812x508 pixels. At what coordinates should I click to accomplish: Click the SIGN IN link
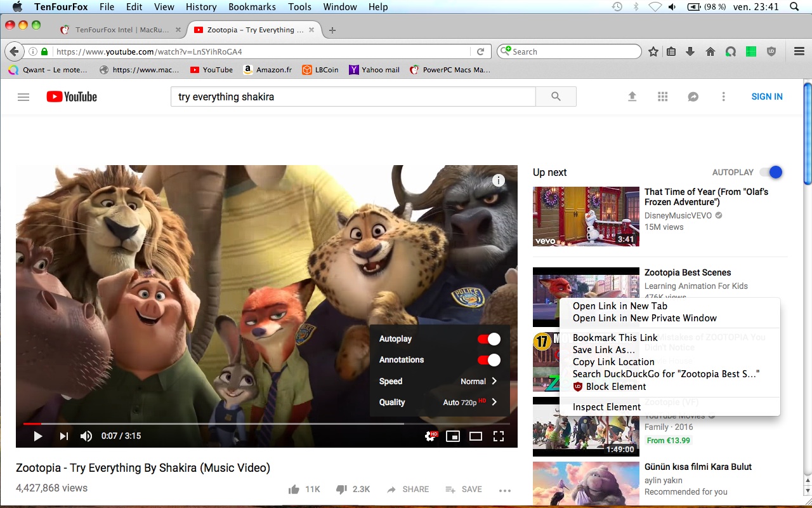(x=767, y=97)
